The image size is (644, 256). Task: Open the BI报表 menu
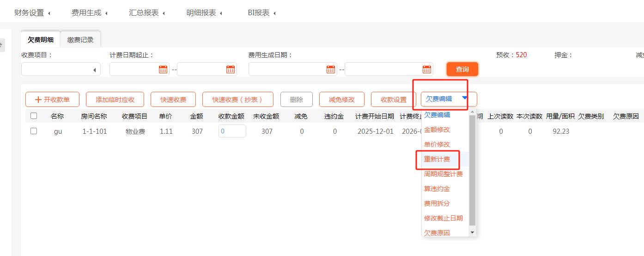tap(261, 13)
